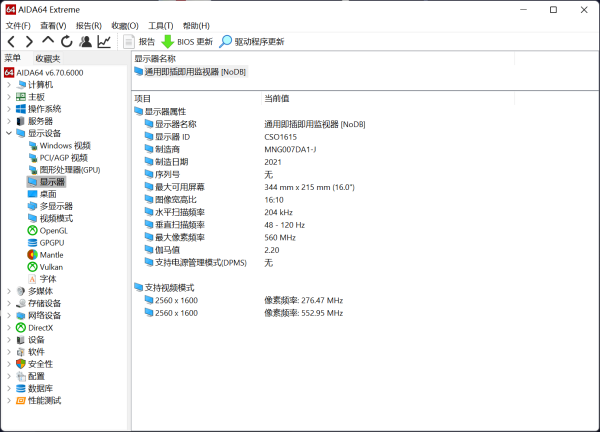
Task: Collapse the 显示设备 tree node
Action: click(9, 133)
